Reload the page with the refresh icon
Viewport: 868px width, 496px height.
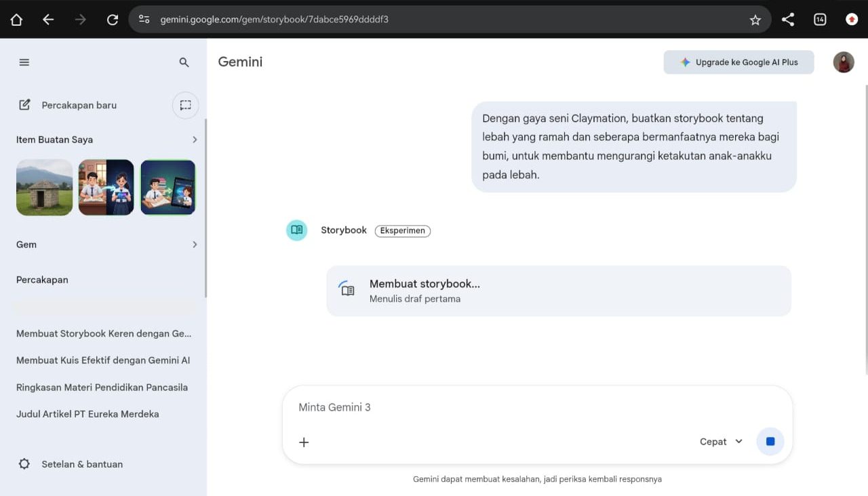(113, 20)
